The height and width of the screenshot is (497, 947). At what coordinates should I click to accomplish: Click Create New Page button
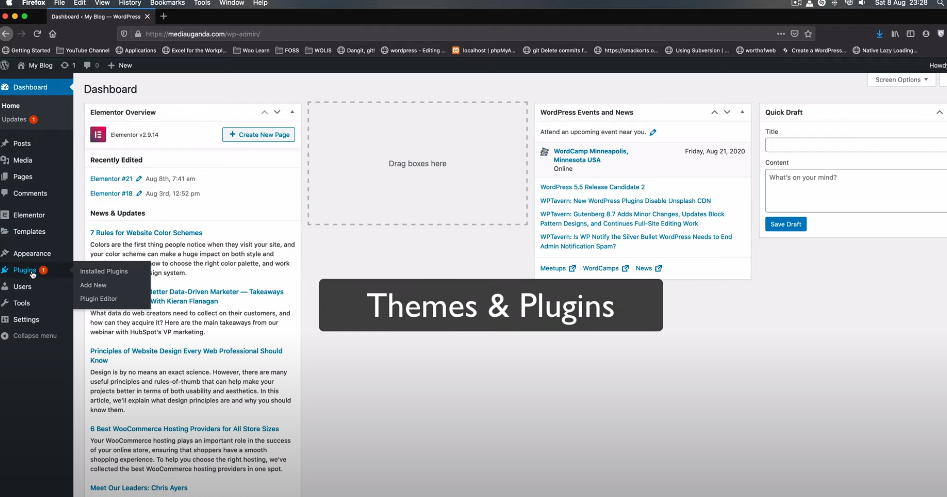[258, 135]
